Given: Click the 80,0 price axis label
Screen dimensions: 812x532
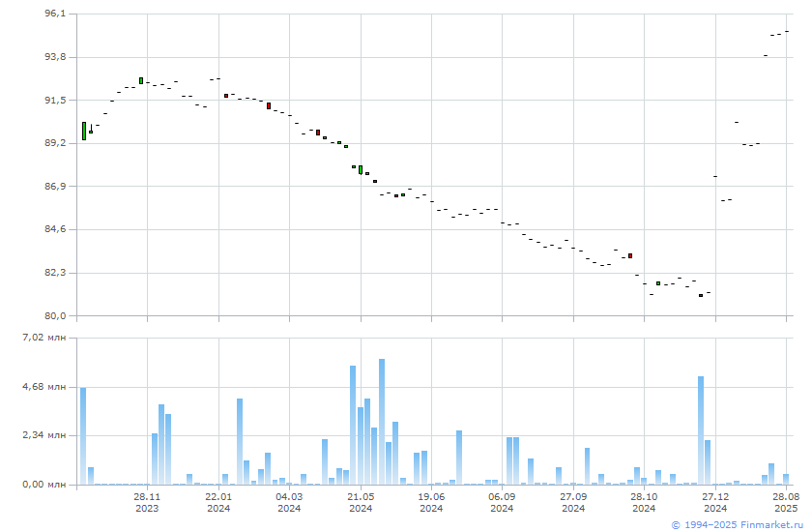Looking at the screenshot, I should click(x=55, y=315).
